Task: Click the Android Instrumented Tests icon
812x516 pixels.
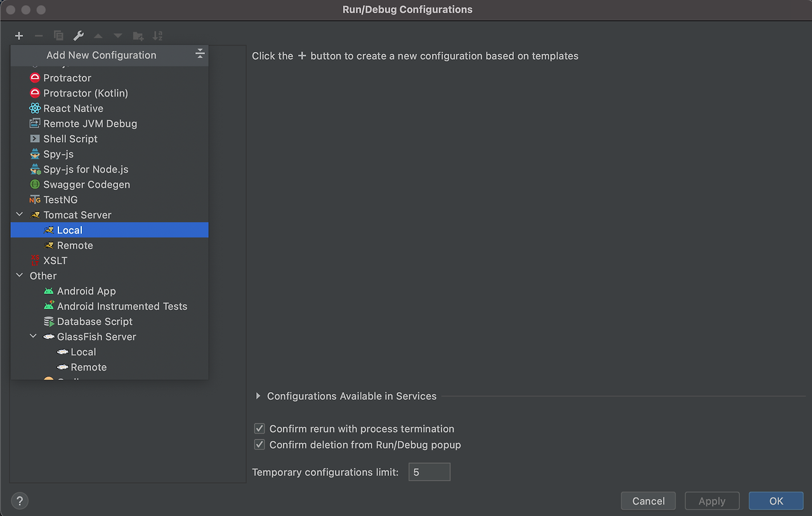Action: pyautogui.click(x=49, y=306)
